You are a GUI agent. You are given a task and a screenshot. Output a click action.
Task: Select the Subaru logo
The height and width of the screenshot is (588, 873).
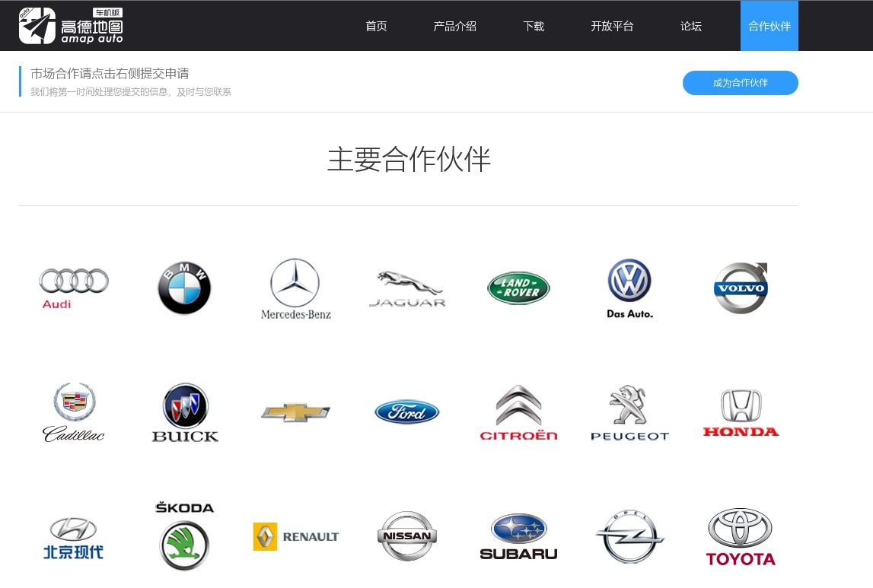pyautogui.click(x=518, y=537)
